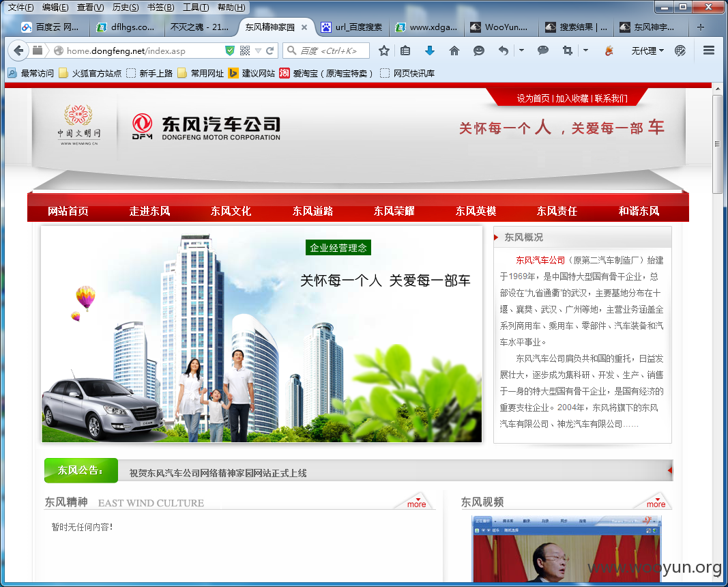
Task: Open the 编辑(E) menu
Action: click(x=55, y=8)
